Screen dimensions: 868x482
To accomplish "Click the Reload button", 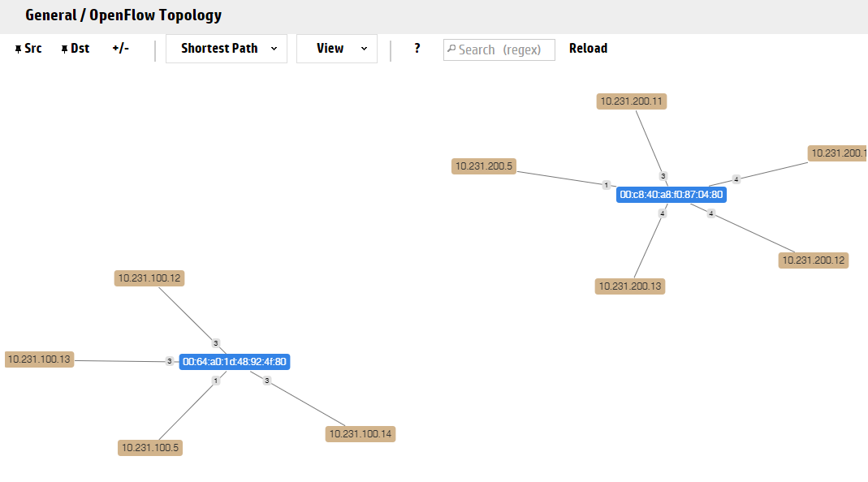I will pyautogui.click(x=588, y=49).
